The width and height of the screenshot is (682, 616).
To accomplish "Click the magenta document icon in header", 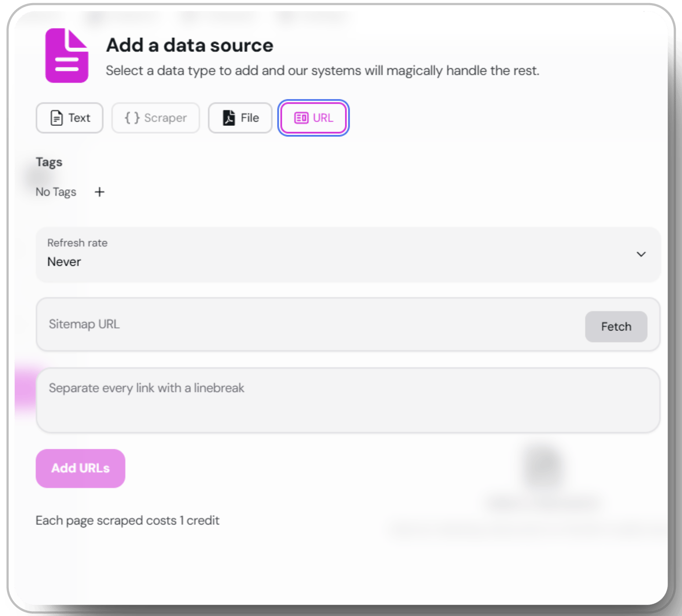I will coord(67,55).
